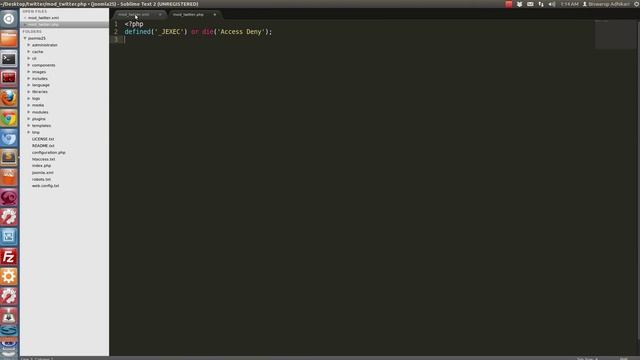Click line number 2 in the gutter
Viewport: 640px width, 360px height.
click(116, 32)
